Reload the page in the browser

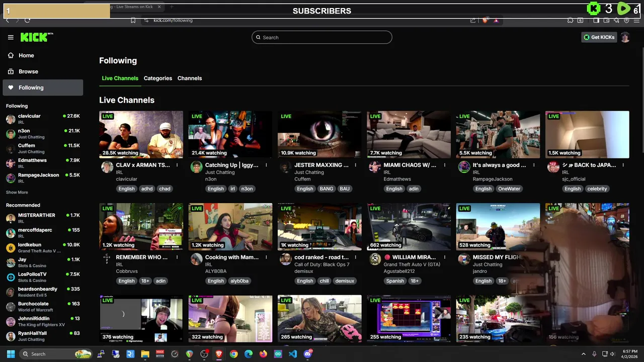click(27, 20)
